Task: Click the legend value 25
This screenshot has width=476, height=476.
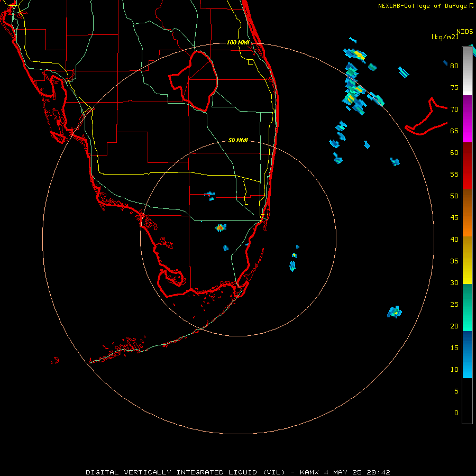Action: (x=454, y=305)
